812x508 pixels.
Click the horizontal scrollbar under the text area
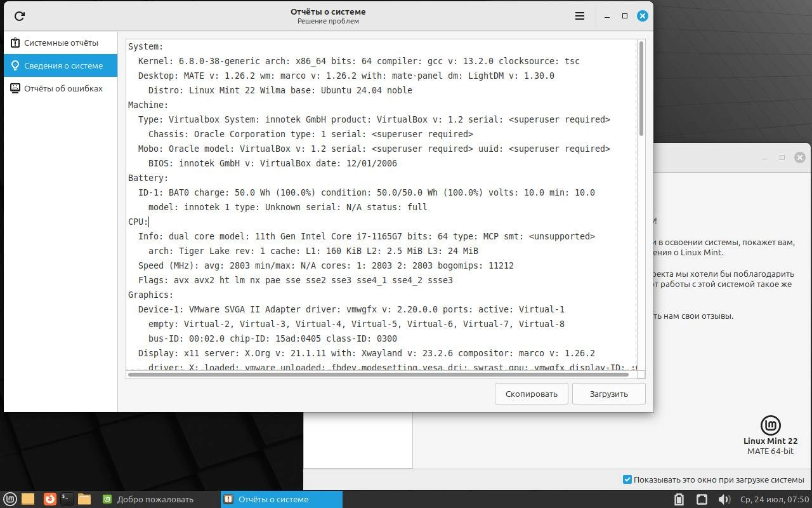coord(378,375)
